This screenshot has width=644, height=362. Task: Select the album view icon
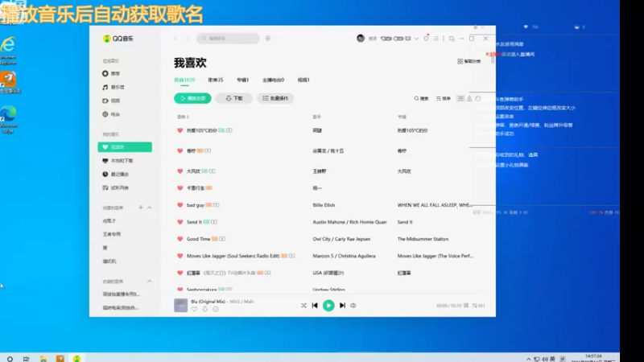(478, 98)
